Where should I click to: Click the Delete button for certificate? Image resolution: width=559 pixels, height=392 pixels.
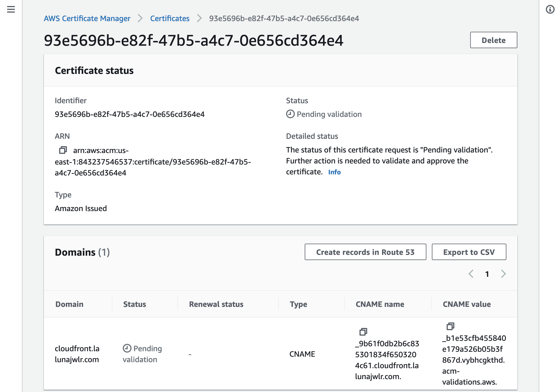click(494, 40)
